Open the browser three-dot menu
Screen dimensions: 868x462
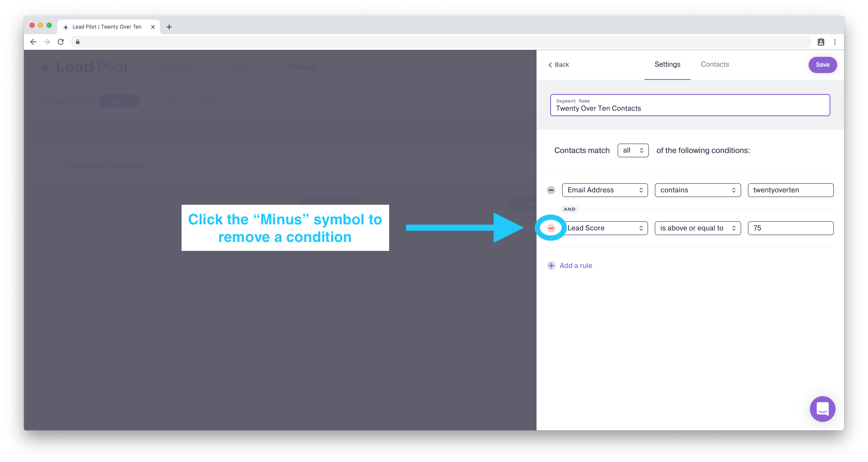click(x=835, y=42)
